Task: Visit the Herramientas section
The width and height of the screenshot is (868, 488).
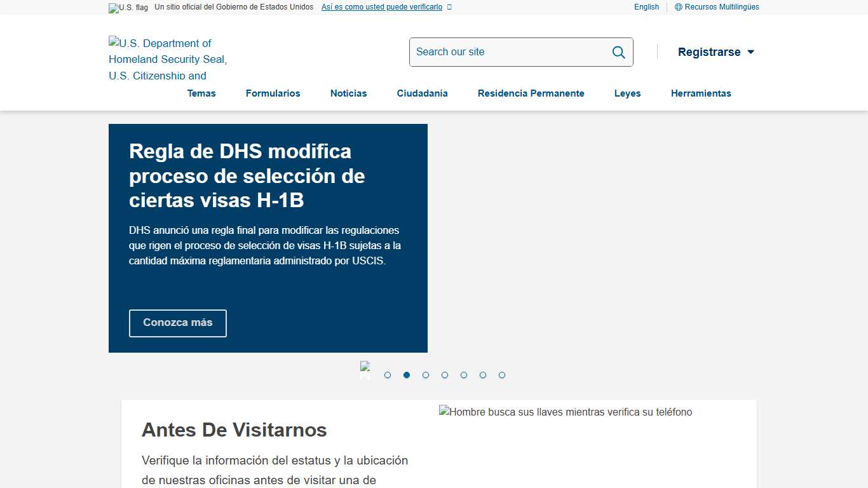Action: point(701,93)
